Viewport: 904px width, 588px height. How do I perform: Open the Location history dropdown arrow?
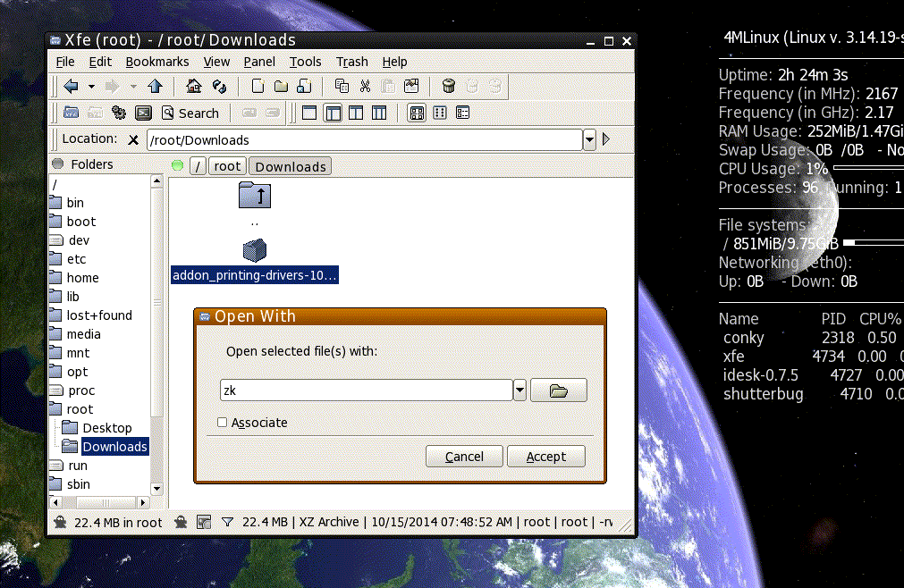click(589, 139)
